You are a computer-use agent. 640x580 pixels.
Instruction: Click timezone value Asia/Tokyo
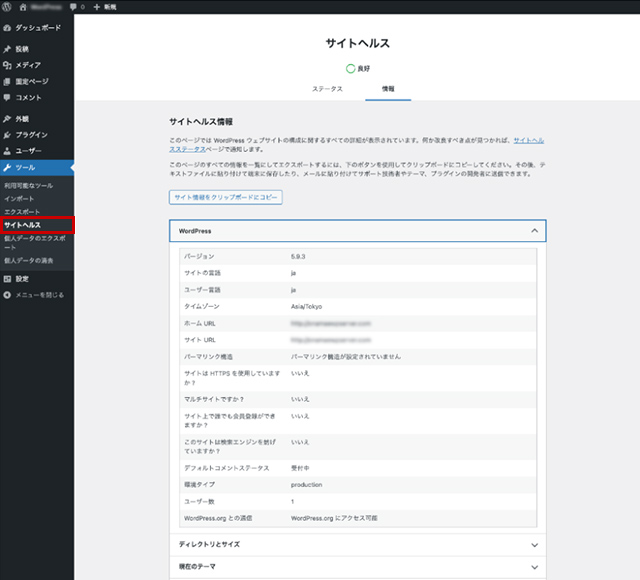pos(307,307)
